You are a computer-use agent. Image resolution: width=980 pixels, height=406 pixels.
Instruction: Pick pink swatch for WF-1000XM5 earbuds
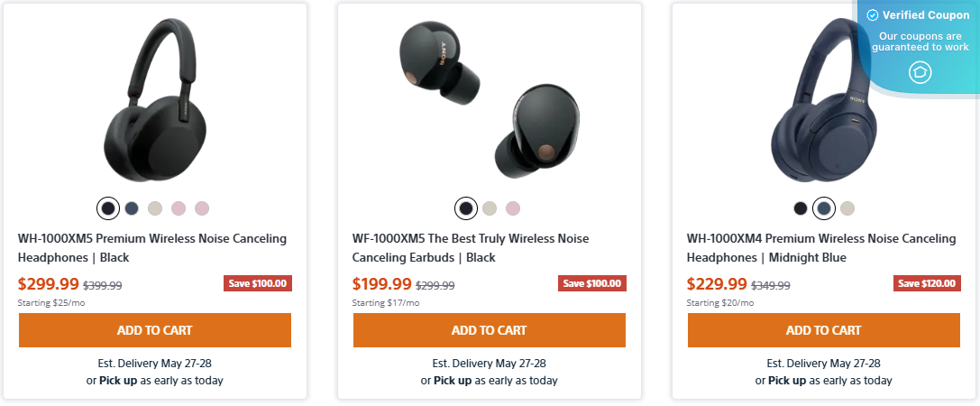(513, 208)
